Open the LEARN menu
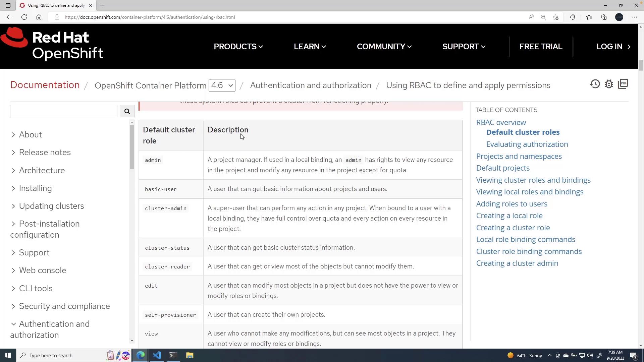The height and width of the screenshot is (362, 644). tap(310, 47)
